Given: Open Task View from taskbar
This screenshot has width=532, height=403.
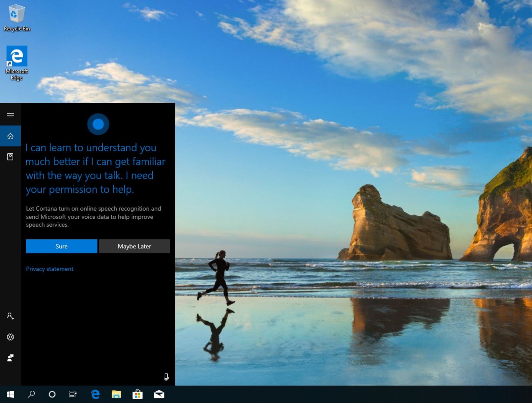Looking at the screenshot, I should [x=73, y=394].
